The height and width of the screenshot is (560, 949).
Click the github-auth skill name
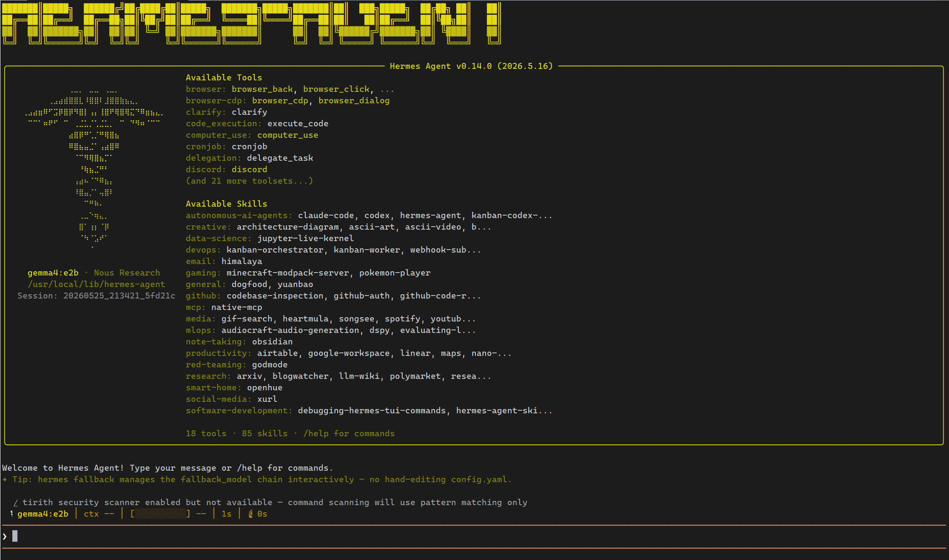click(362, 296)
